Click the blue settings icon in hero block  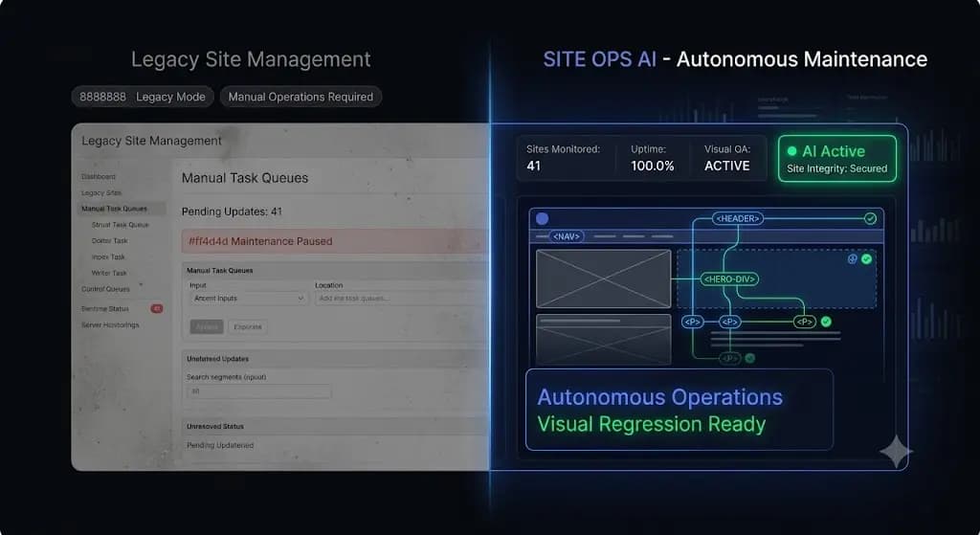coord(852,258)
